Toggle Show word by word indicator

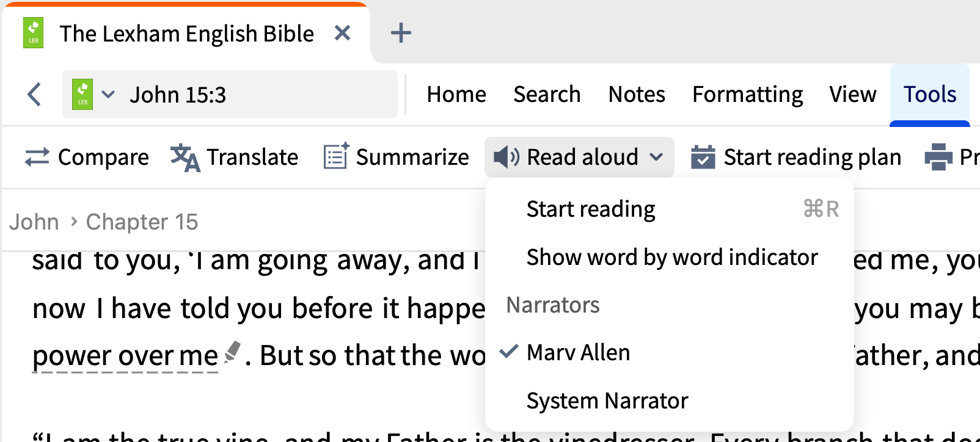point(670,258)
